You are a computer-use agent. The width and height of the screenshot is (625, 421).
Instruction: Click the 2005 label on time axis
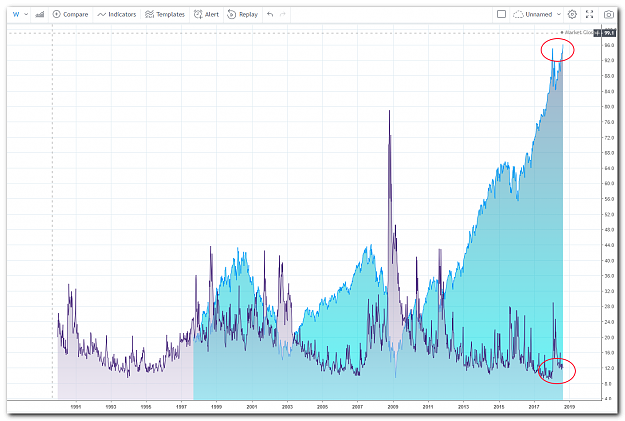click(322, 407)
